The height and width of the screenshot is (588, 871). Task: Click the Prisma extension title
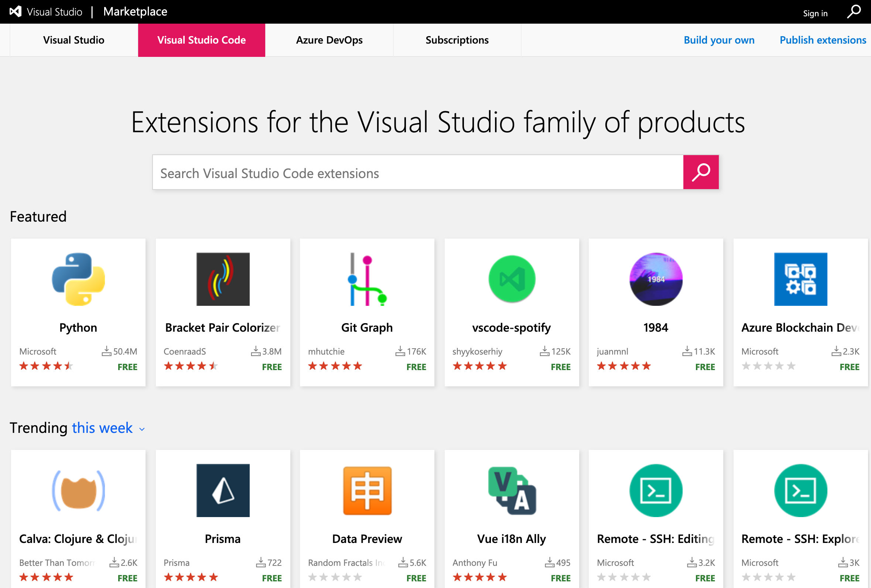(223, 539)
